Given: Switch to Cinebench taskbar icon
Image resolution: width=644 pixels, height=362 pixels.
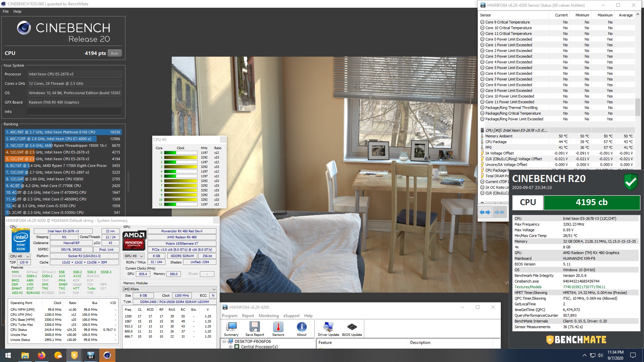Looking at the screenshot, I should coord(107,355).
